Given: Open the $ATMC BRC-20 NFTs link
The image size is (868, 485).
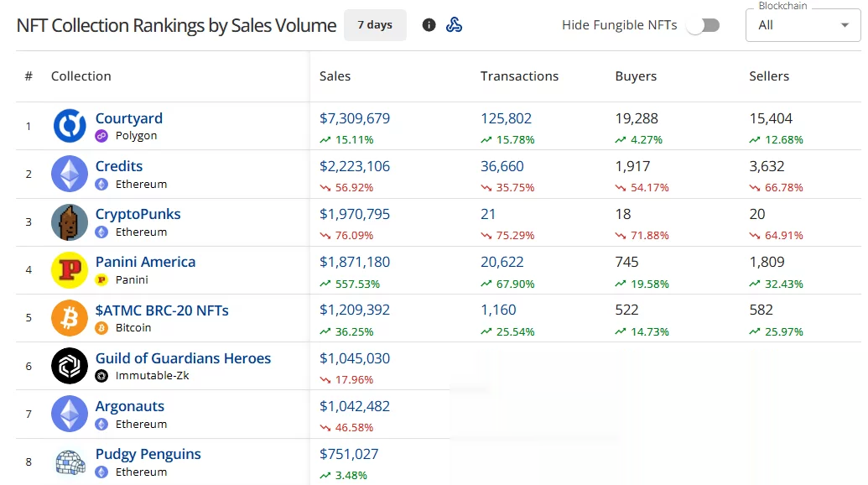Looking at the screenshot, I should (162, 310).
